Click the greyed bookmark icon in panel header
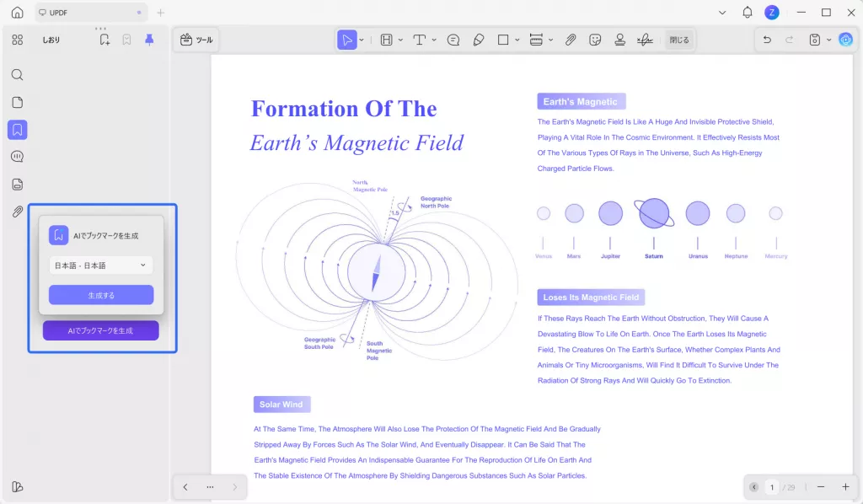The width and height of the screenshot is (863, 504). (126, 40)
